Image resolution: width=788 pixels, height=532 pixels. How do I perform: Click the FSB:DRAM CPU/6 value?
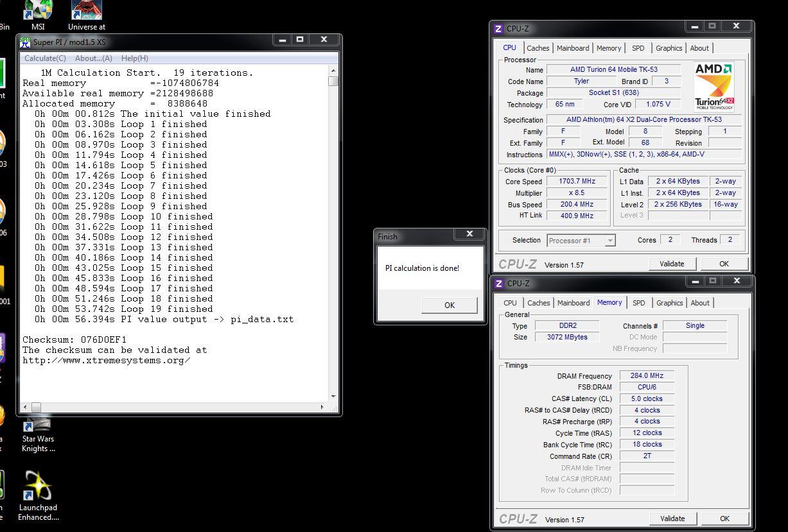647,388
